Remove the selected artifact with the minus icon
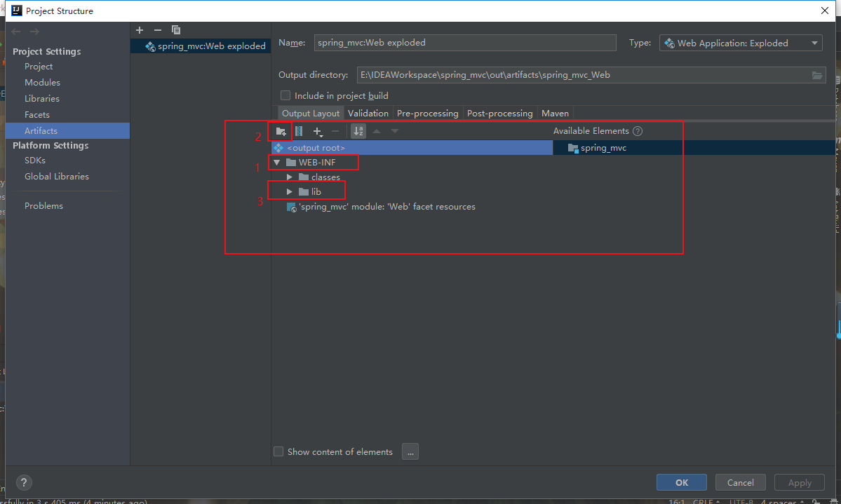The height and width of the screenshot is (504, 841). pos(158,30)
